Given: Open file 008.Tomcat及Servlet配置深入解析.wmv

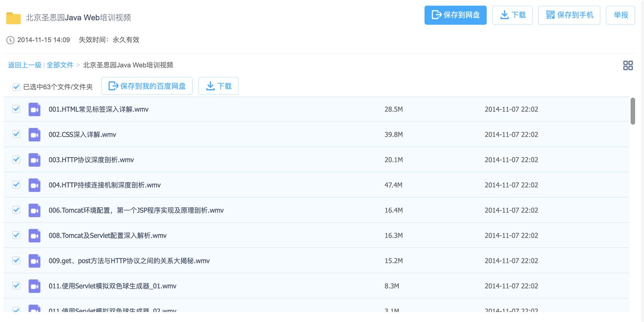Looking at the screenshot, I should (x=108, y=235).
